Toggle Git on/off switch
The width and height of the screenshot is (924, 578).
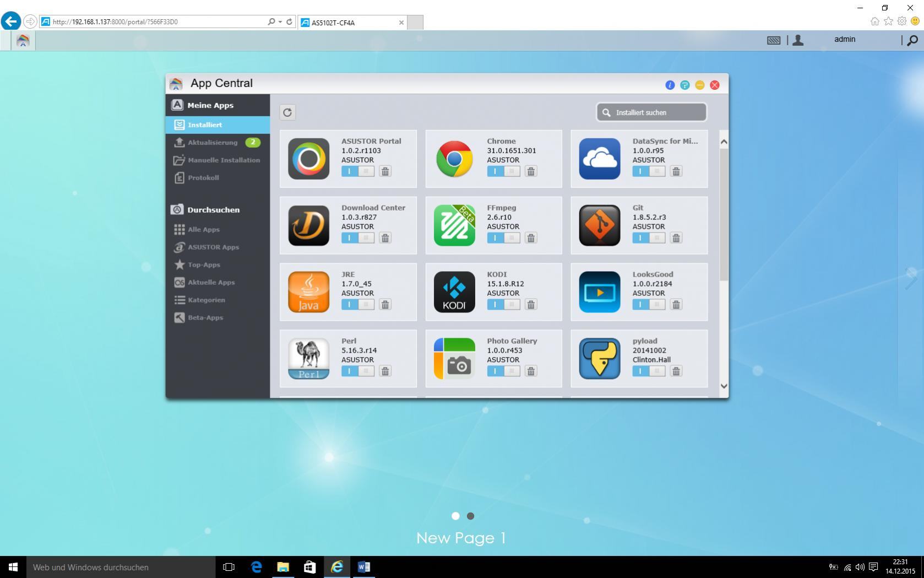tap(649, 238)
